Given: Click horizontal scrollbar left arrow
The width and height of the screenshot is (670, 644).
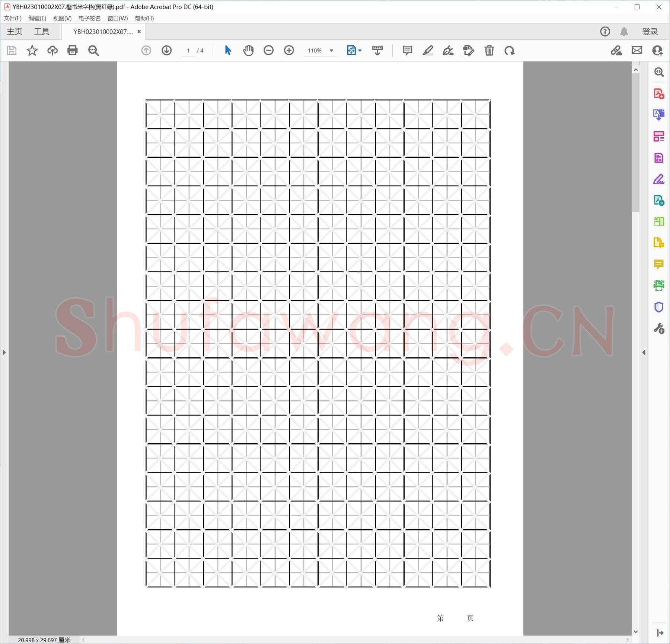Looking at the screenshot, I should coord(83,640).
